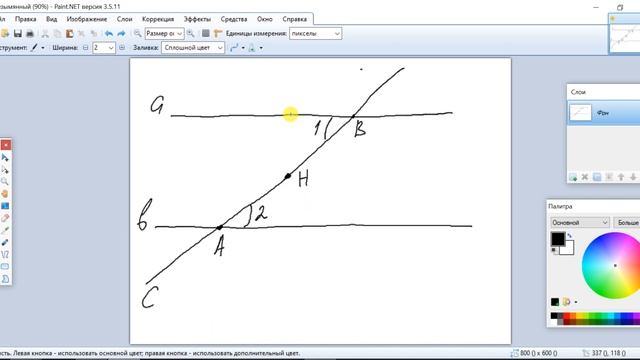Open the Окно menu
This screenshot has height=360, width=640.
pos(265,19)
